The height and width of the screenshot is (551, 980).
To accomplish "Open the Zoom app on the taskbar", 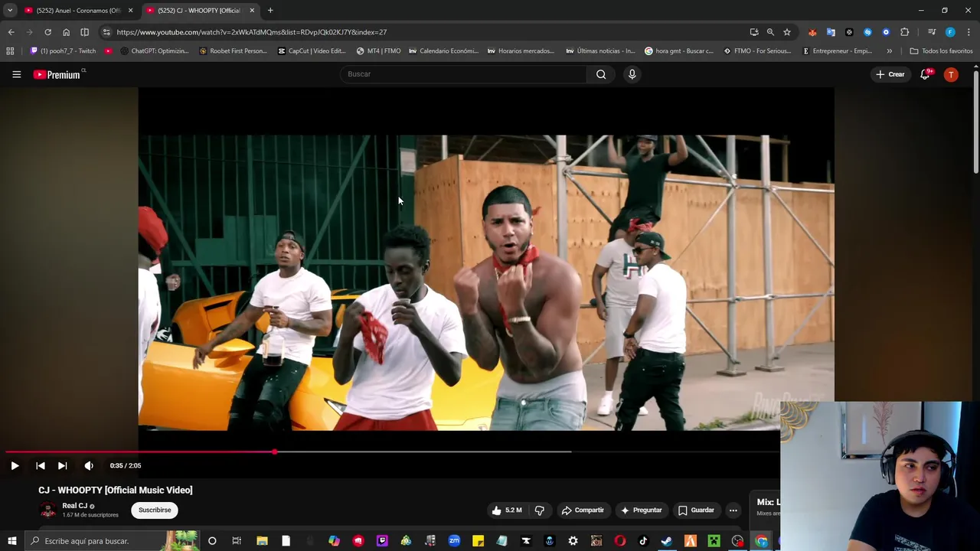I will tap(454, 541).
